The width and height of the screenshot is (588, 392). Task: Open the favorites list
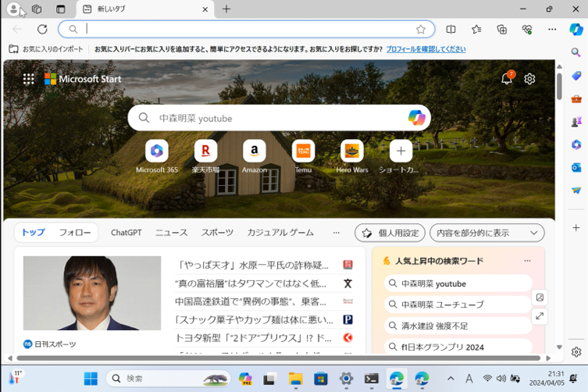[x=476, y=29]
